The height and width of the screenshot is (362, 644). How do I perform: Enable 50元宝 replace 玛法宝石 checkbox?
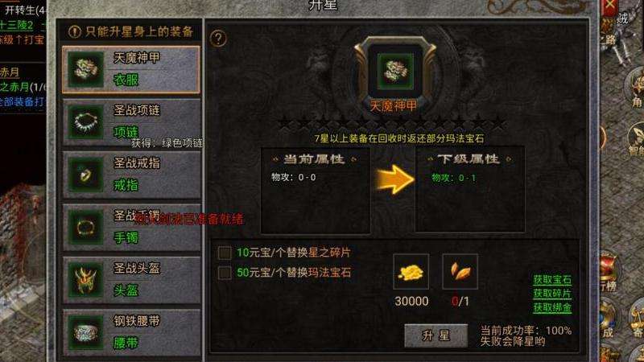click(225, 273)
